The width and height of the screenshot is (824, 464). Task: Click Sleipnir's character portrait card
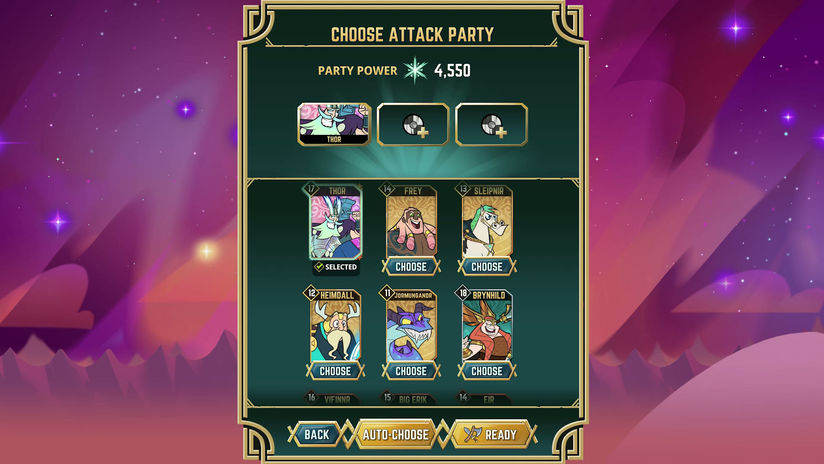[487, 223]
